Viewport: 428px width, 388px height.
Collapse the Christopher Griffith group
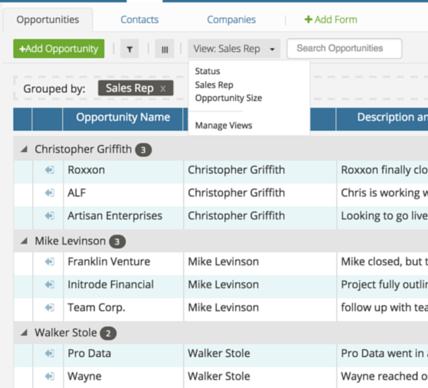point(24,149)
